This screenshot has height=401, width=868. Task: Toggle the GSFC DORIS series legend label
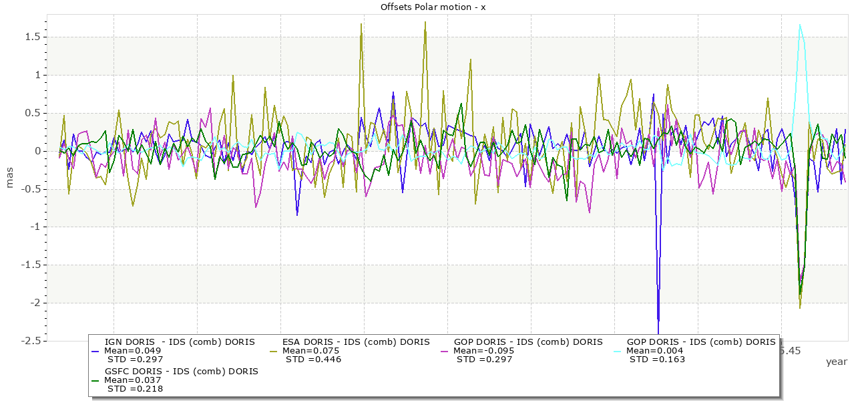pyautogui.click(x=181, y=371)
